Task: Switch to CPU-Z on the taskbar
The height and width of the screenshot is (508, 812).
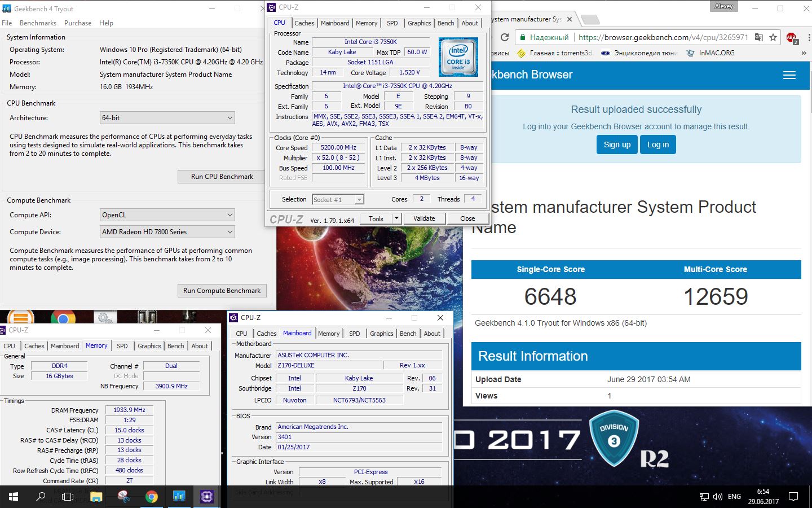Action: (206, 497)
